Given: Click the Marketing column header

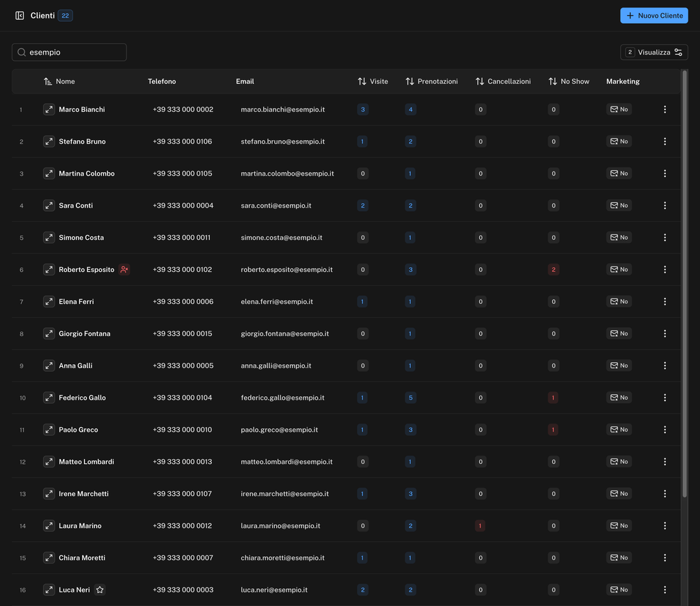Looking at the screenshot, I should [x=623, y=81].
